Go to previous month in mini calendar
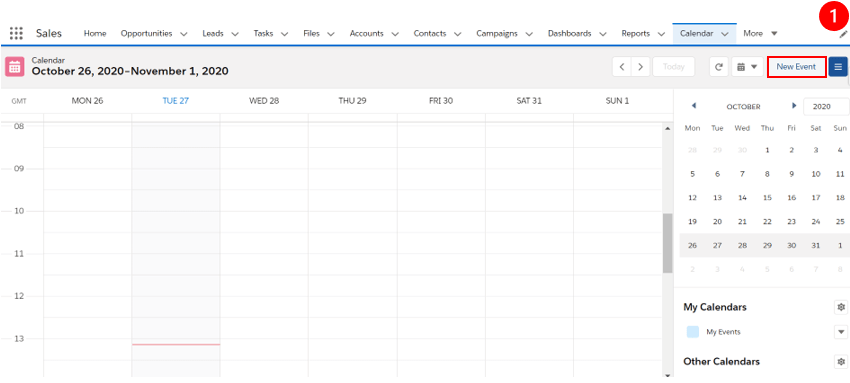 [693, 106]
